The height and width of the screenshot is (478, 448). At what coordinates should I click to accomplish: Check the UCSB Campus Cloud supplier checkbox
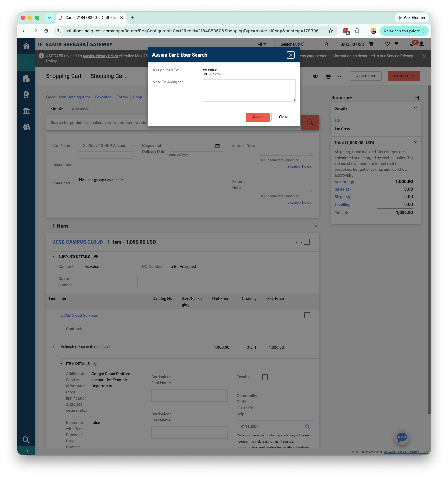pos(307,242)
